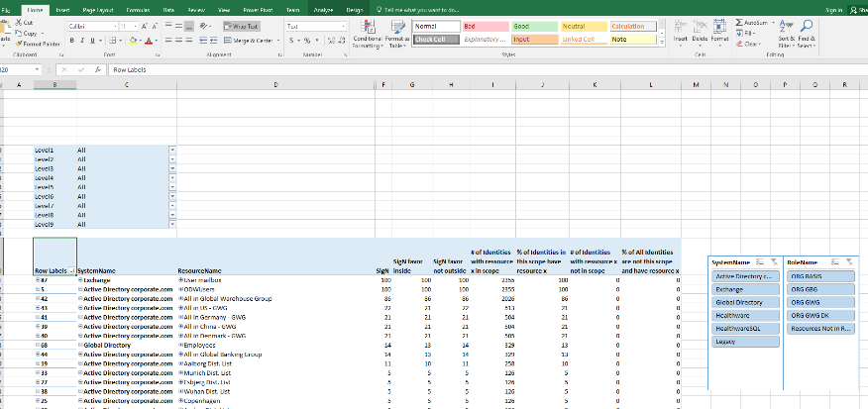Image resolution: width=868 pixels, height=409 pixels.
Task: Expand the Employees resource row
Action: click(180, 345)
